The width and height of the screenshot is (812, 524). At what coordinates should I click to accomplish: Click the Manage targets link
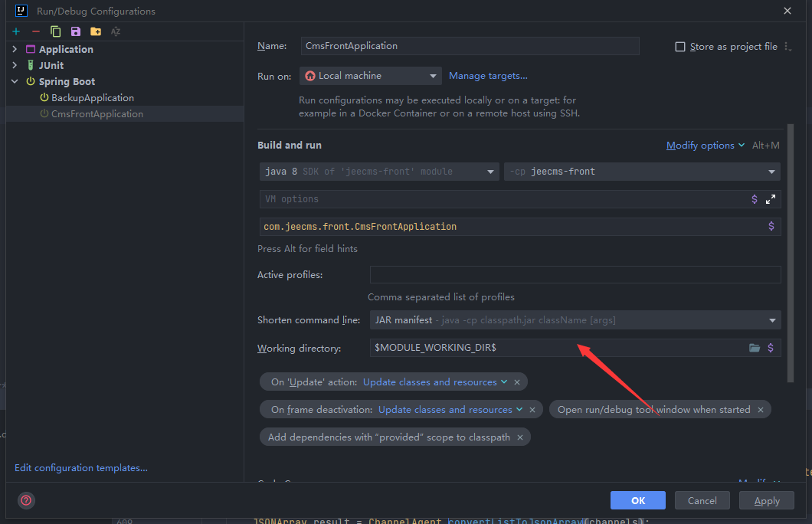488,76
